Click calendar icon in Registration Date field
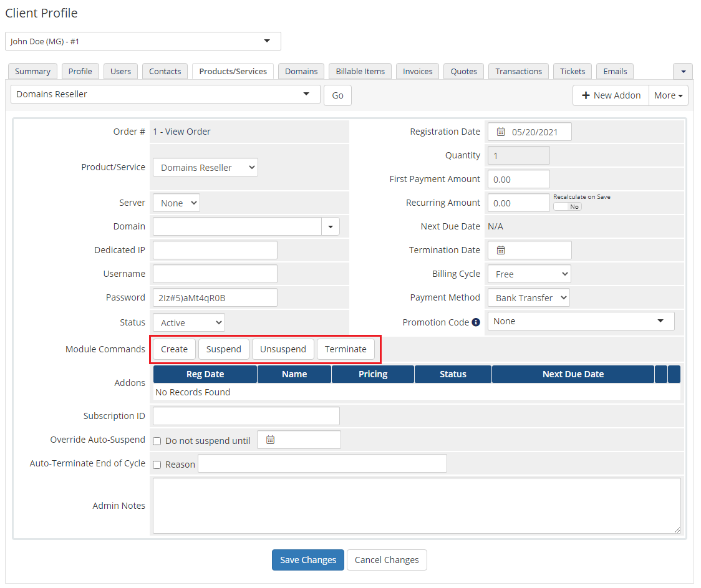This screenshot has width=701, height=588. point(501,132)
